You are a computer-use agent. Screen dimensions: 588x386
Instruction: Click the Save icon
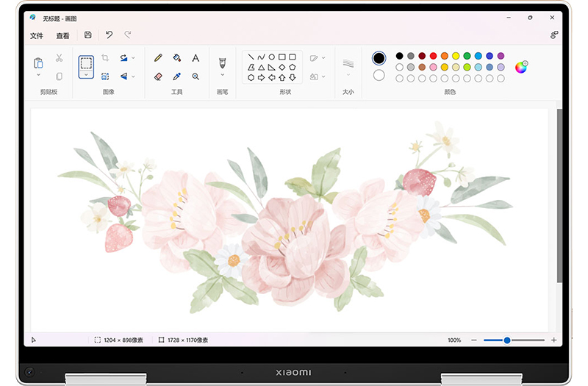pos(88,35)
